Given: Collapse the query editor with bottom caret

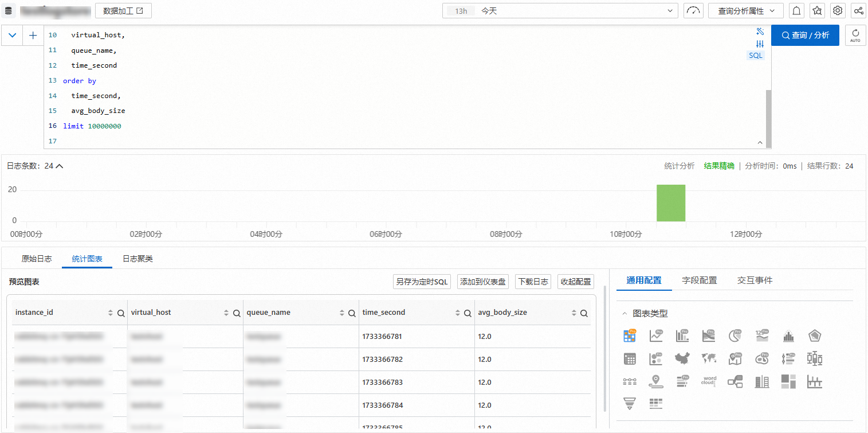Looking at the screenshot, I should point(760,142).
